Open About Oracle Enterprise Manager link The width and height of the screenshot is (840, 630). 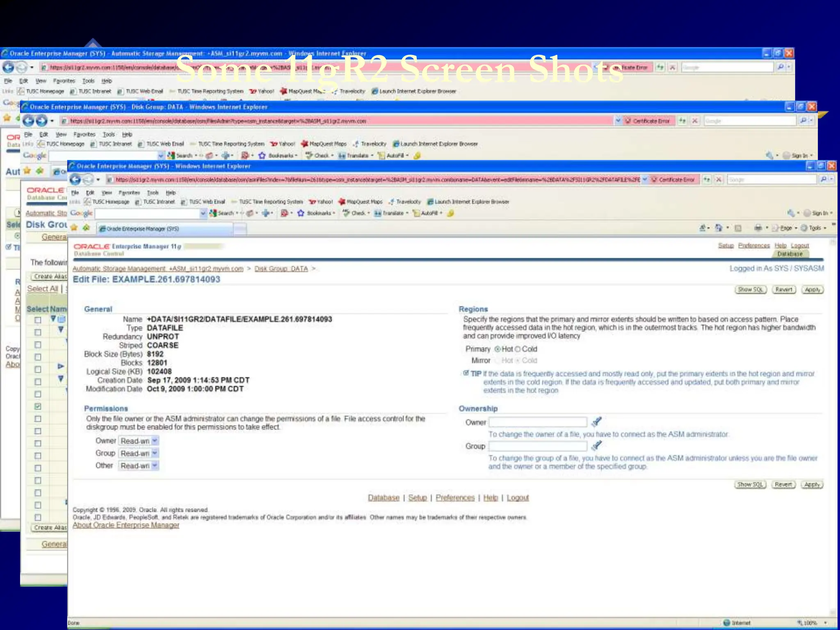(x=126, y=525)
